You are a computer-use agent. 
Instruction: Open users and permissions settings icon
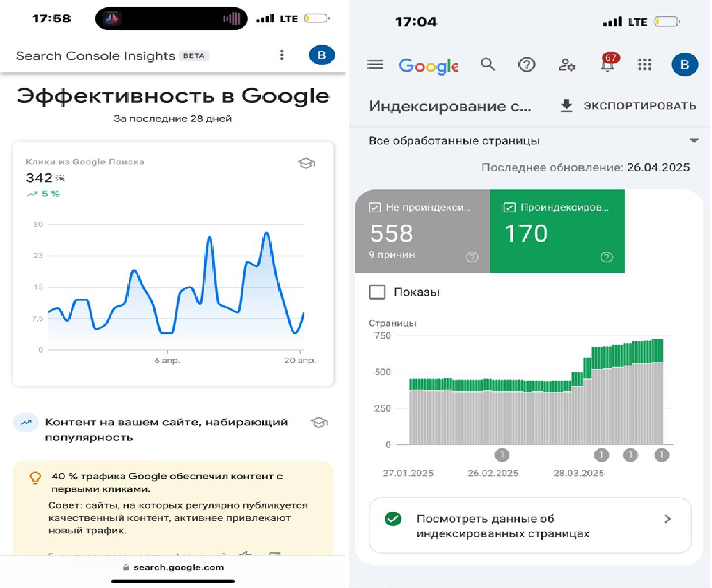tap(567, 65)
